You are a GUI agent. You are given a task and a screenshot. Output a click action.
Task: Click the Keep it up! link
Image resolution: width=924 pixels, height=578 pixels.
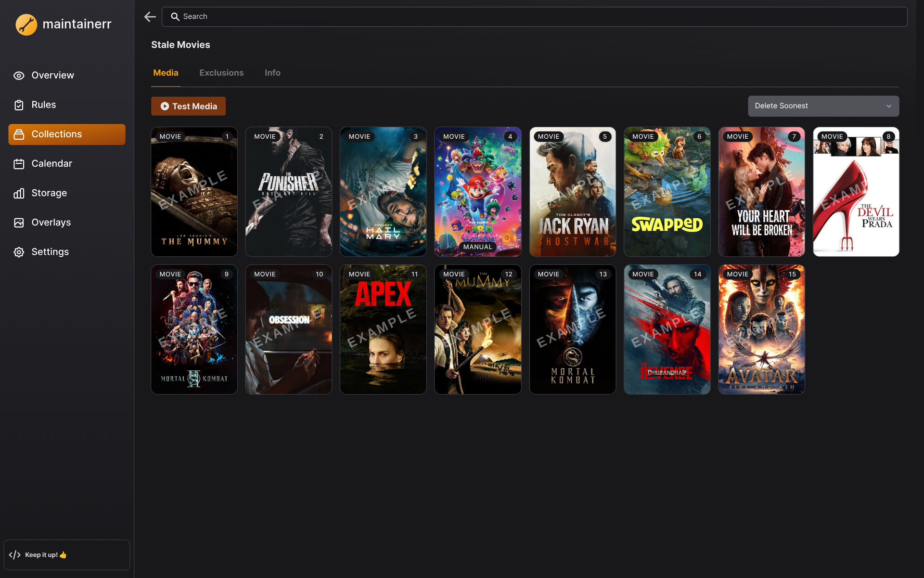tap(67, 555)
